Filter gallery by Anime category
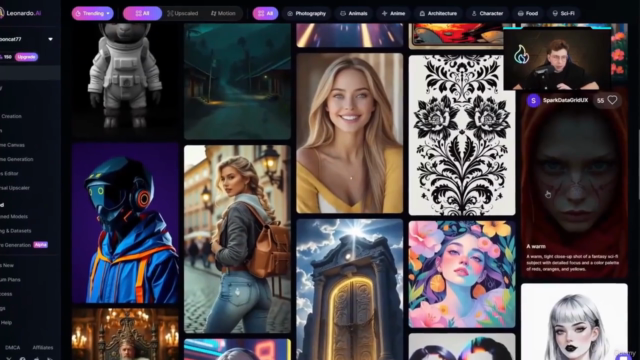Image resolution: width=640 pixels, height=360 pixels. pyautogui.click(x=393, y=13)
